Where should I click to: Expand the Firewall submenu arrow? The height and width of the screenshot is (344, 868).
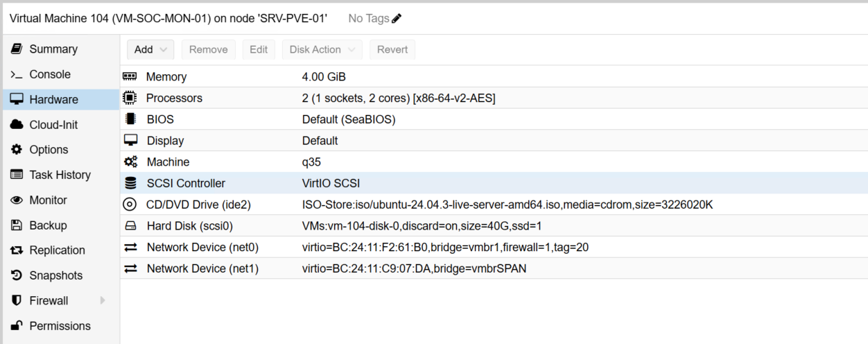[x=103, y=300]
